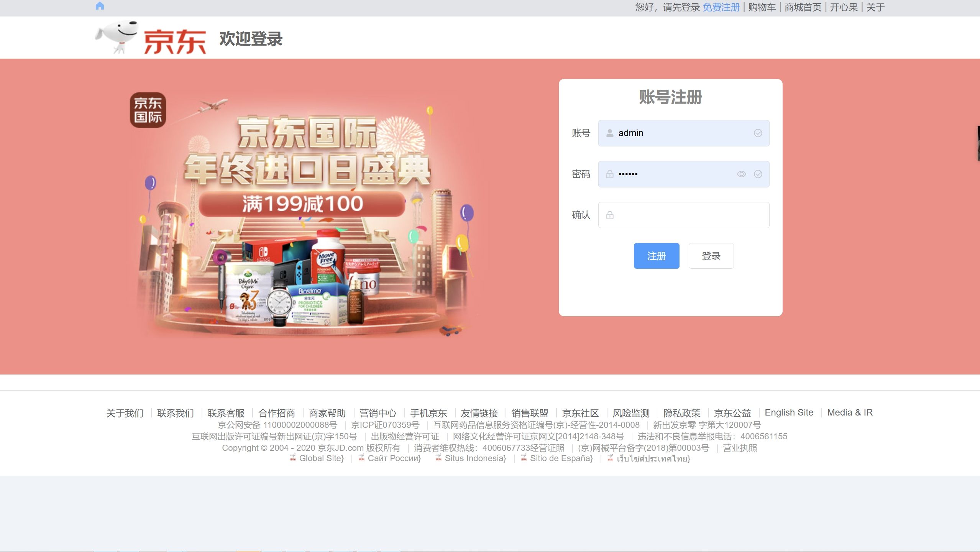Click the 京东国际 badge in banner
The width and height of the screenshot is (980, 552).
(148, 110)
